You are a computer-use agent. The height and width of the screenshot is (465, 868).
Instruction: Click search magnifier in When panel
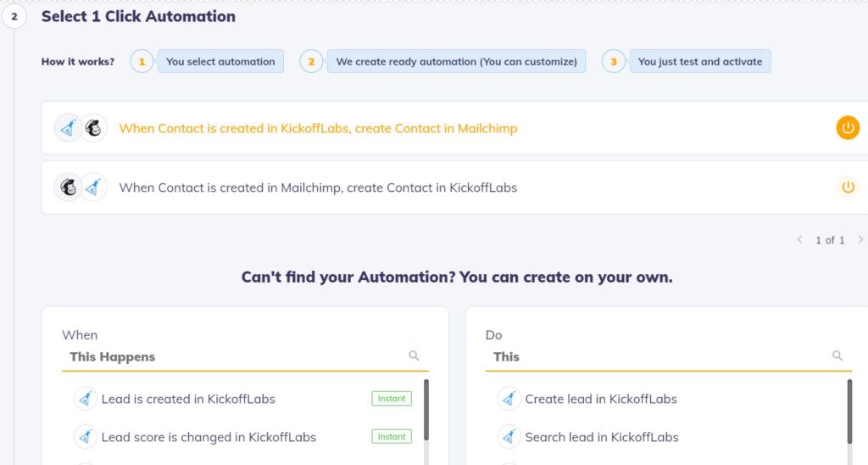point(414,356)
